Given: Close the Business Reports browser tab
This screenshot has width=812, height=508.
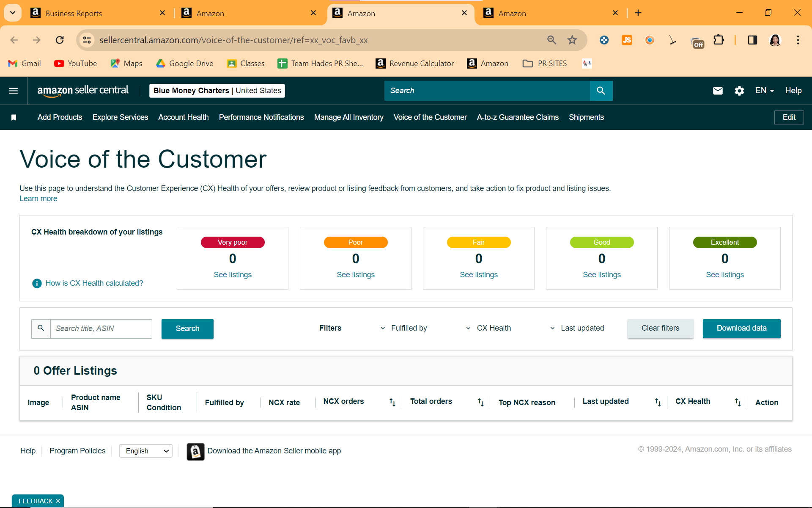Looking at the screenshot, I should pos(162,13).
